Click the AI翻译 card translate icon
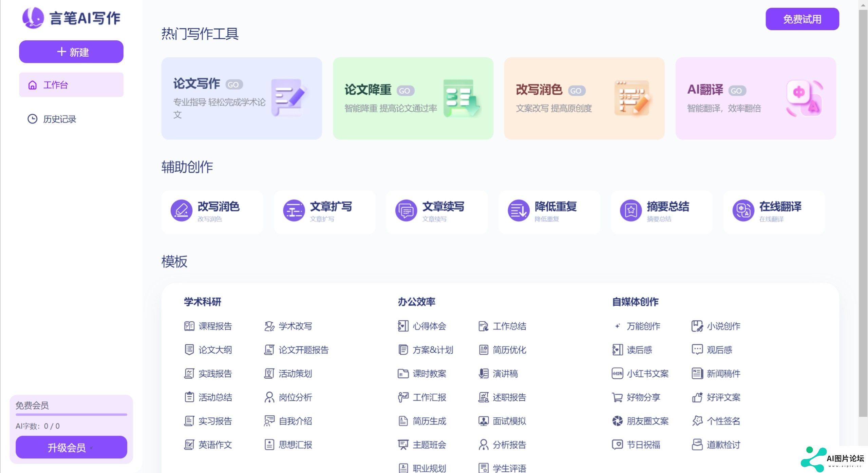868x473 pixels. [x=805, y=98]
